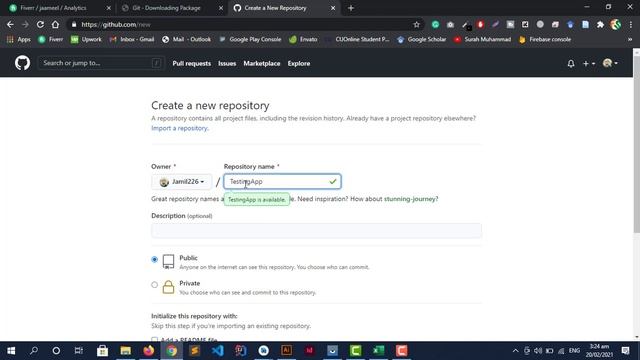Open Task View in the taskbar

[x=79, y=351]
